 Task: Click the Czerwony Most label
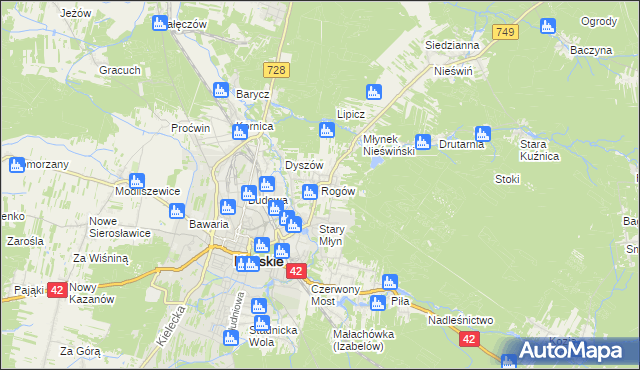336,295
